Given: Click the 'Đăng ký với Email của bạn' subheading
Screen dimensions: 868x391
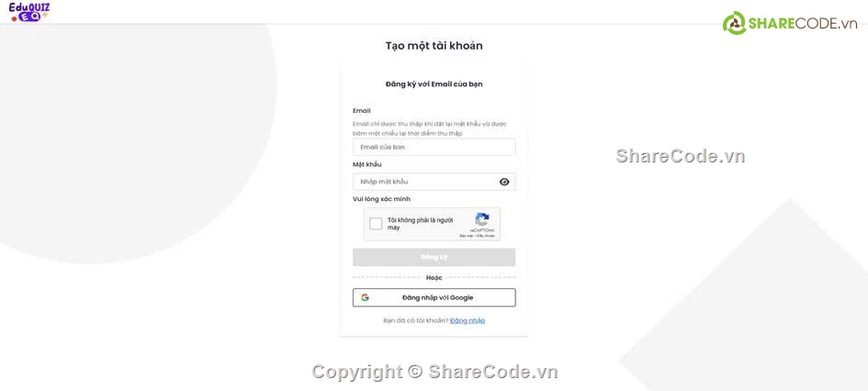Looking at the screenshot, I should tap(434, 84).
